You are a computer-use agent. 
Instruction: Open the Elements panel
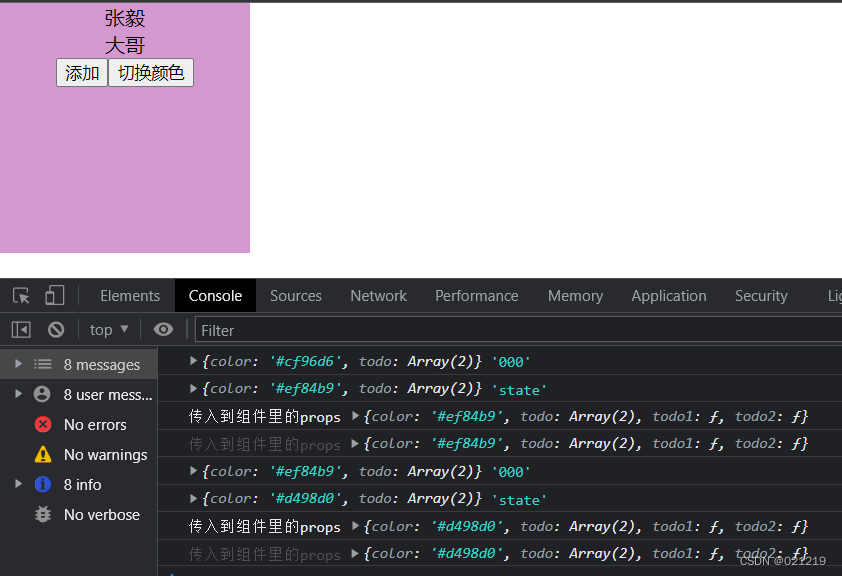(129, 296)
